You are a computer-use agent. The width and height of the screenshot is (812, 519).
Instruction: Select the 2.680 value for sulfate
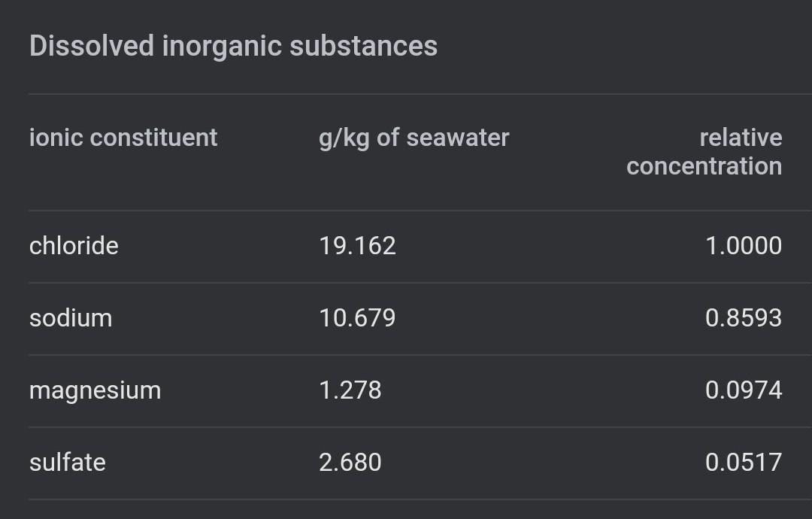[x=350, y=462]
